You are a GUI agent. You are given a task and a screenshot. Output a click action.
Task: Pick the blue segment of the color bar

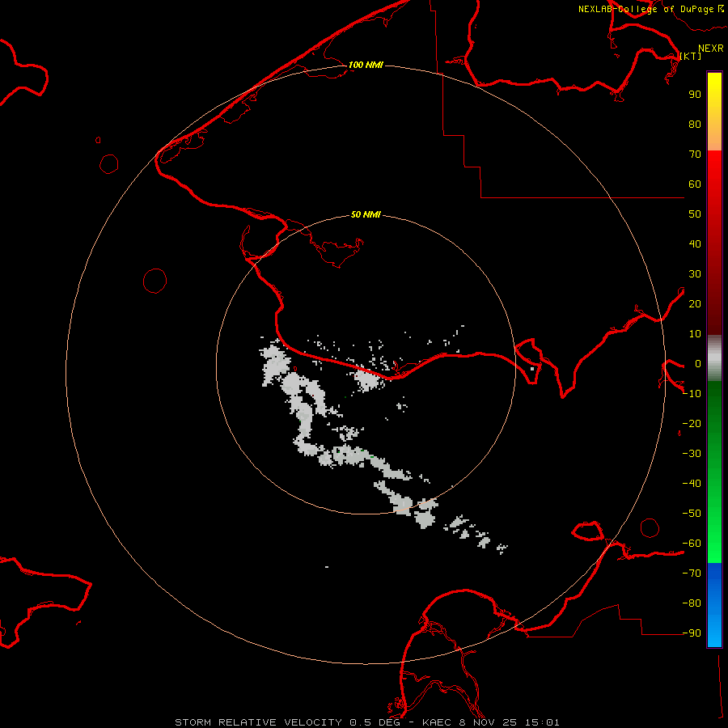[x=714, y=605]
